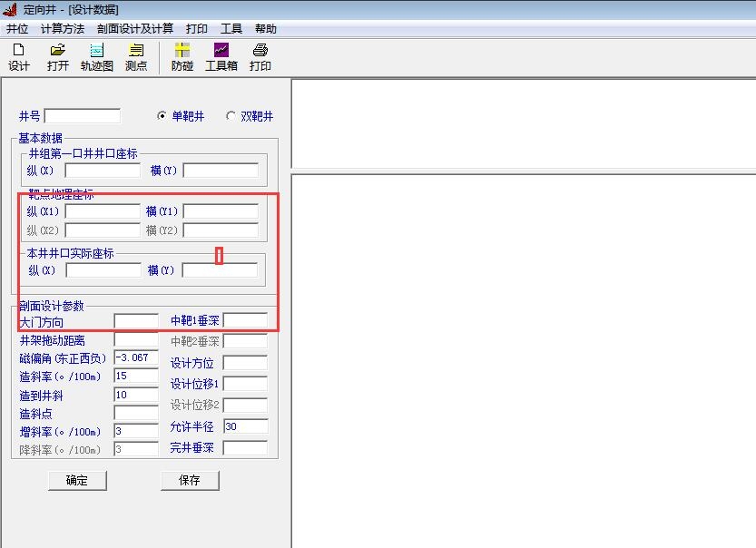The height and width of the screenshot is (548, 756).
Task: Open a file with the 打开 icon
Action: [x=58, y=56]
